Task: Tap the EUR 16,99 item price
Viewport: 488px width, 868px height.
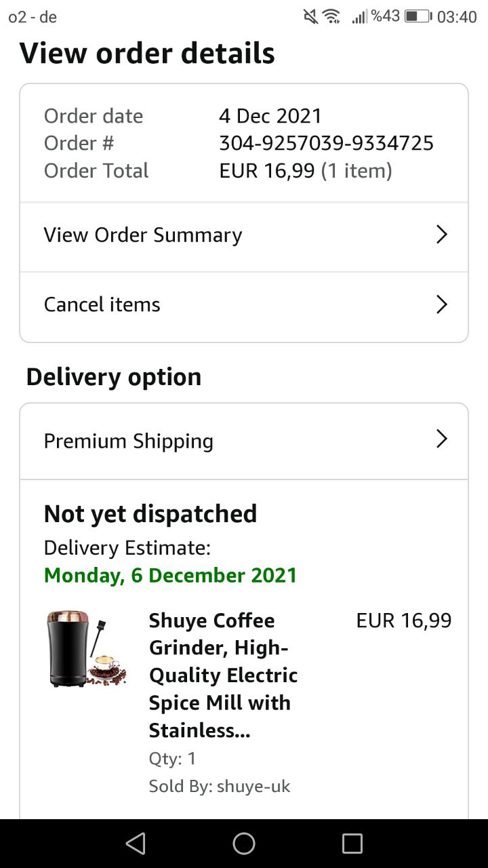Action: pos(404,620)
